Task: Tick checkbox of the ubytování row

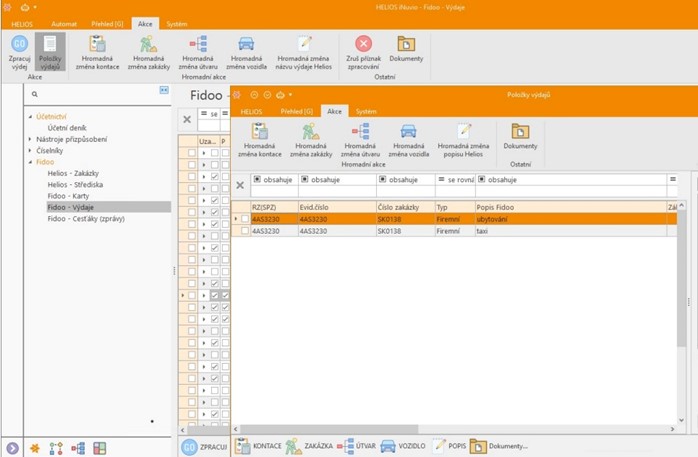Action: coord(245,219)
